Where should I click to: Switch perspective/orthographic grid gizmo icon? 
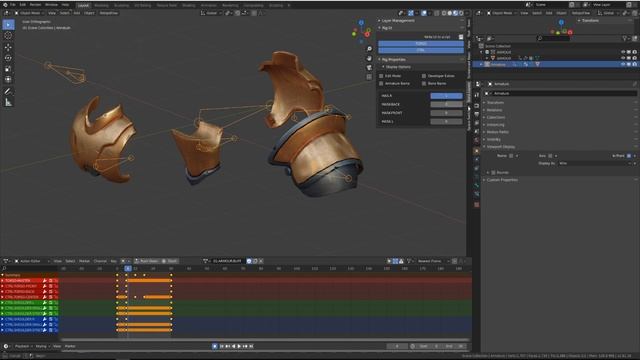click(369, 77)
